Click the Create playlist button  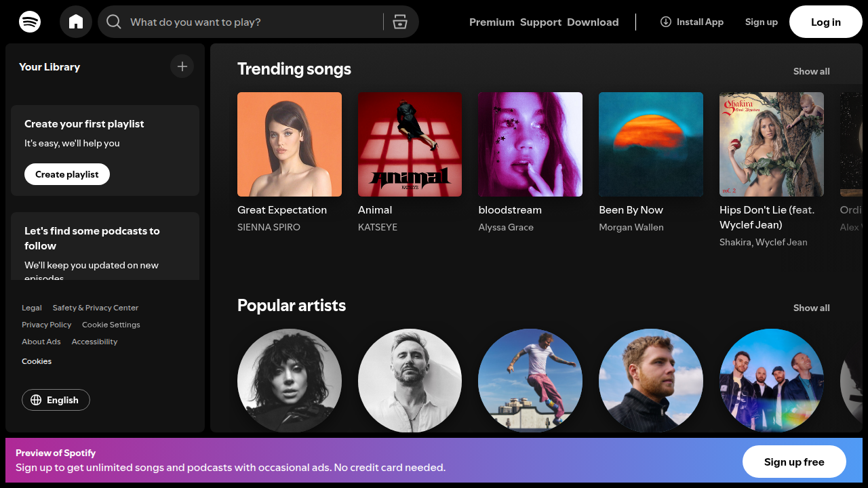(67, 174)
